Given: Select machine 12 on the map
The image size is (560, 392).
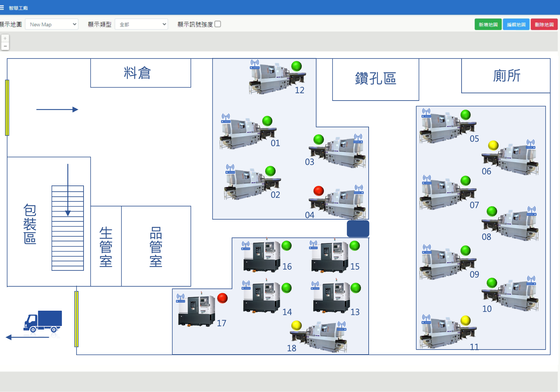Looking at the screenshot, I should 277,78.
